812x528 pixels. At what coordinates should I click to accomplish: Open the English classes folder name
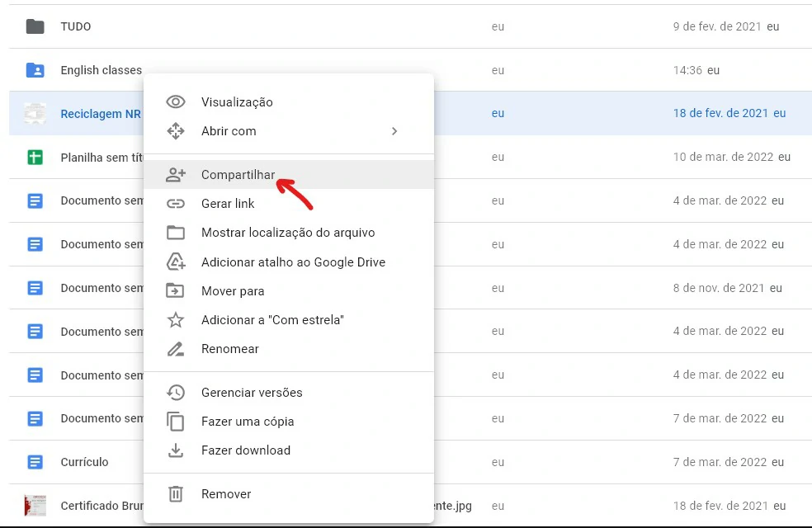tap(101, 70)
